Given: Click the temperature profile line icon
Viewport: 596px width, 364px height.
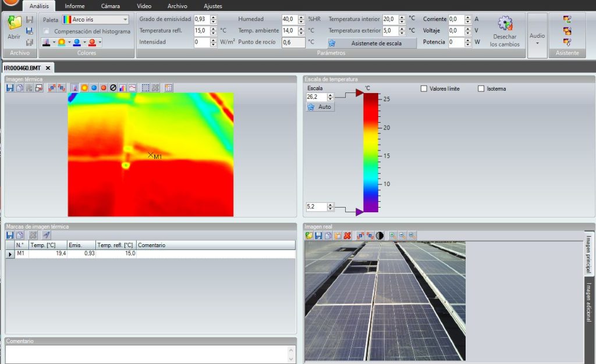Looking at the screenshot, I should pyautogui.click(x=132, y=88).
